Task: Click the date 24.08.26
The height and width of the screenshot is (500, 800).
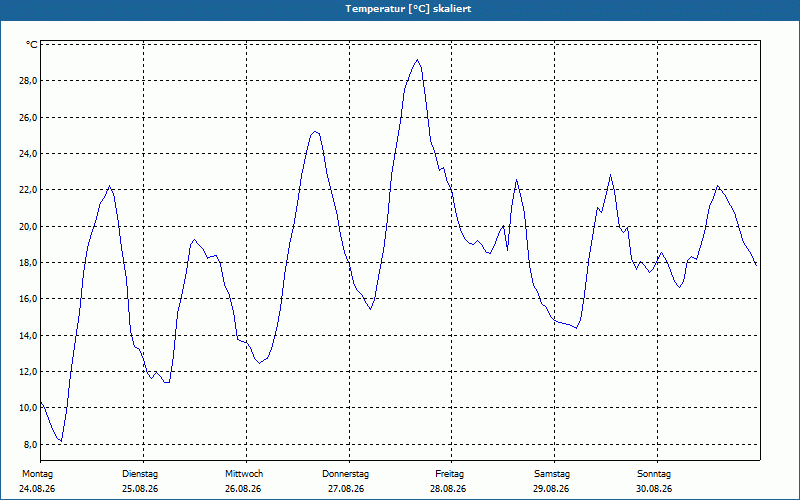Action: (x=37, y=489)
